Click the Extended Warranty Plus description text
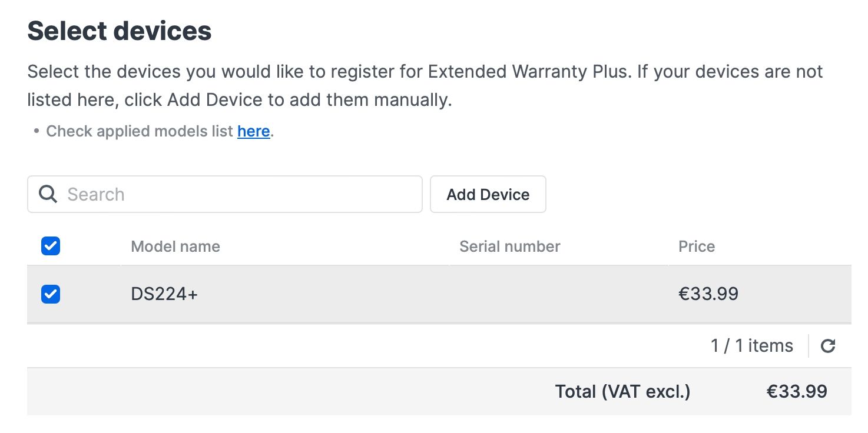 425,86
